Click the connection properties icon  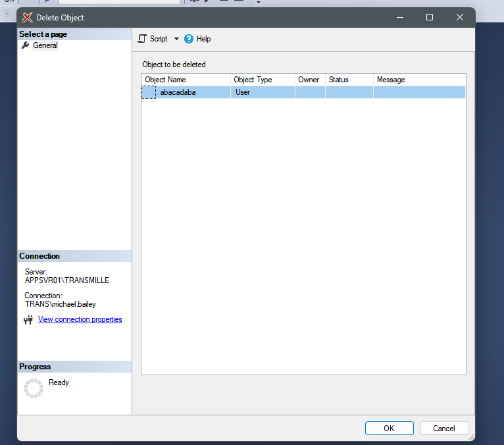coord(28,320)
